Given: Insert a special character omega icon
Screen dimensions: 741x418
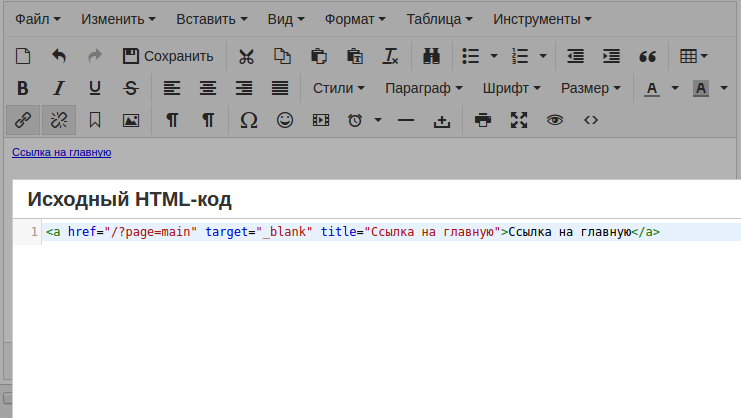Looking at the screenshot, I should pos(249,120).
